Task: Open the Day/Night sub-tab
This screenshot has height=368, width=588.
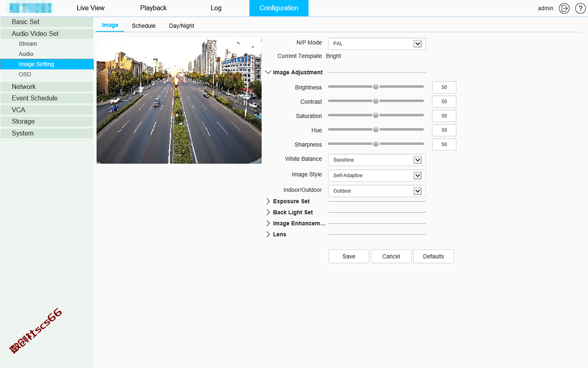Action: tap(181, 26)
